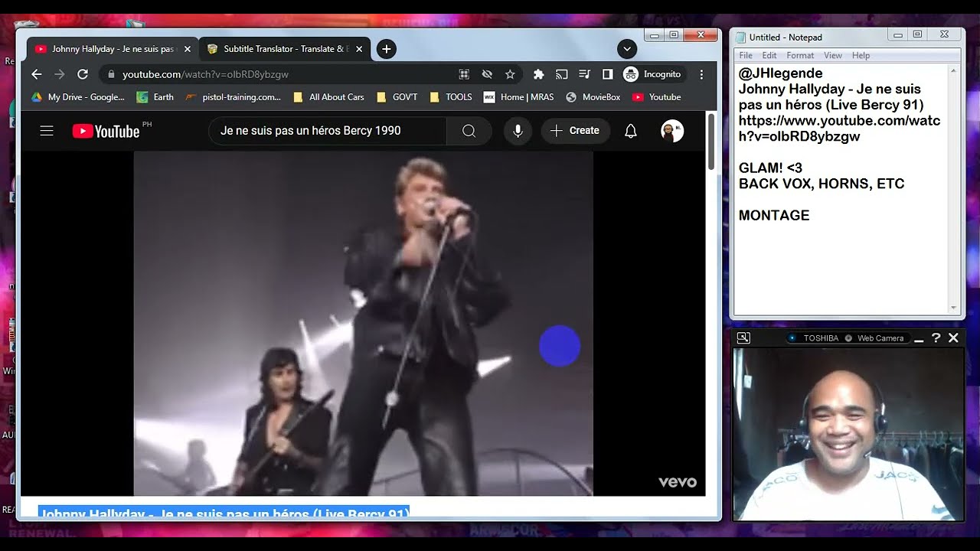Open YouTube notifications bell
The image size is (980, 551).
point(631,131)
